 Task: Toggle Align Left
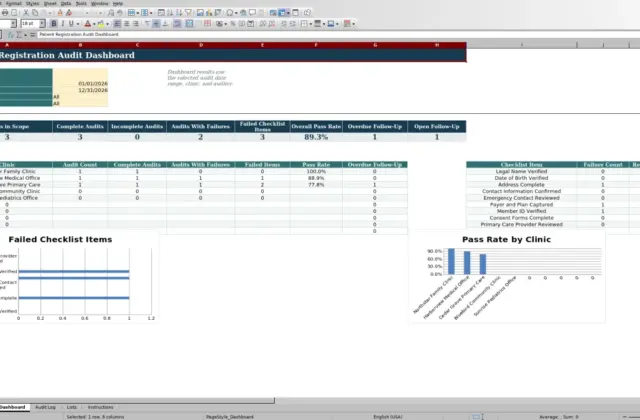coord(117,24)
